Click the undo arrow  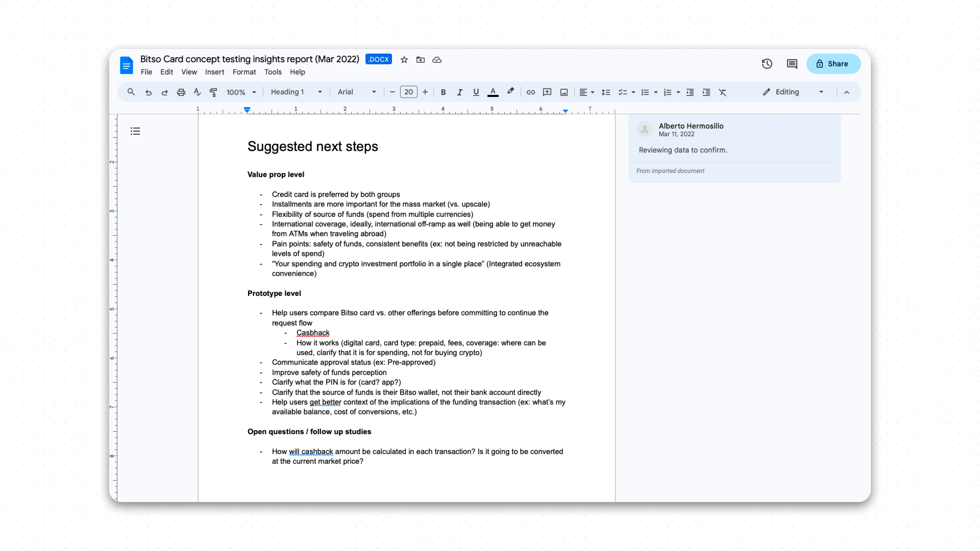pos(148,92)
